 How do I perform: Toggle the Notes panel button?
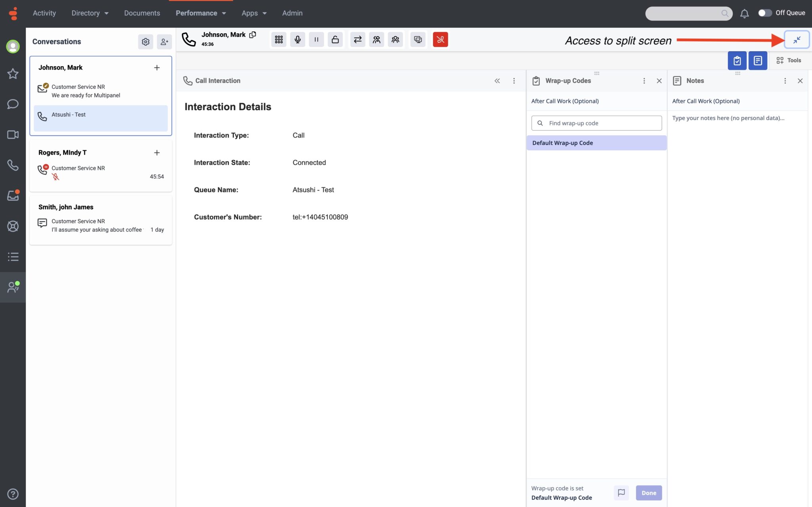(758, 60)
